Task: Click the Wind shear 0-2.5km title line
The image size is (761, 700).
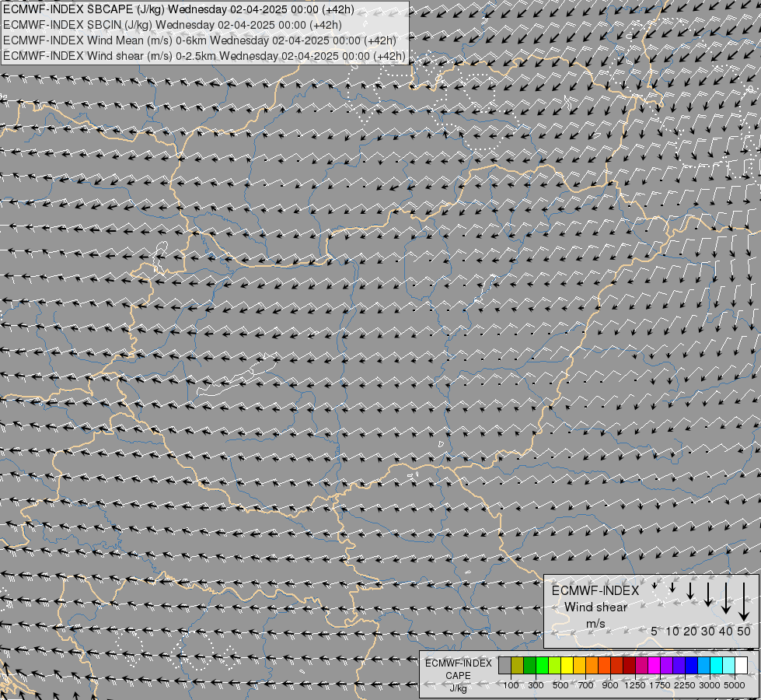Action: click(x=204, y=56)
